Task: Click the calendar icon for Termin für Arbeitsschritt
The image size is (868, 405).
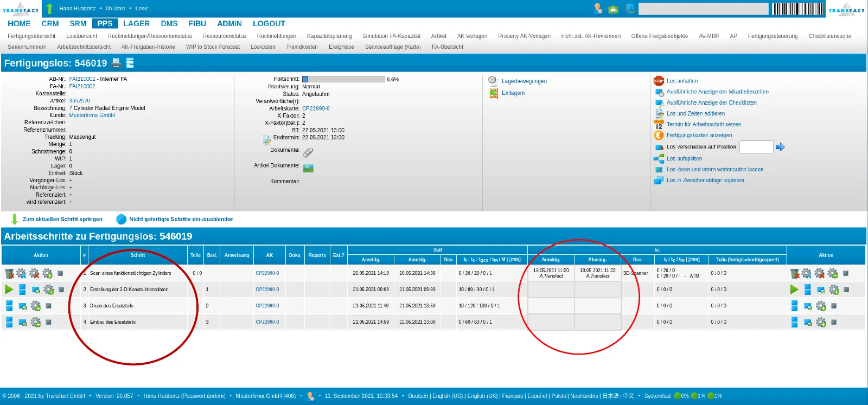Action: tap(659, 124)
